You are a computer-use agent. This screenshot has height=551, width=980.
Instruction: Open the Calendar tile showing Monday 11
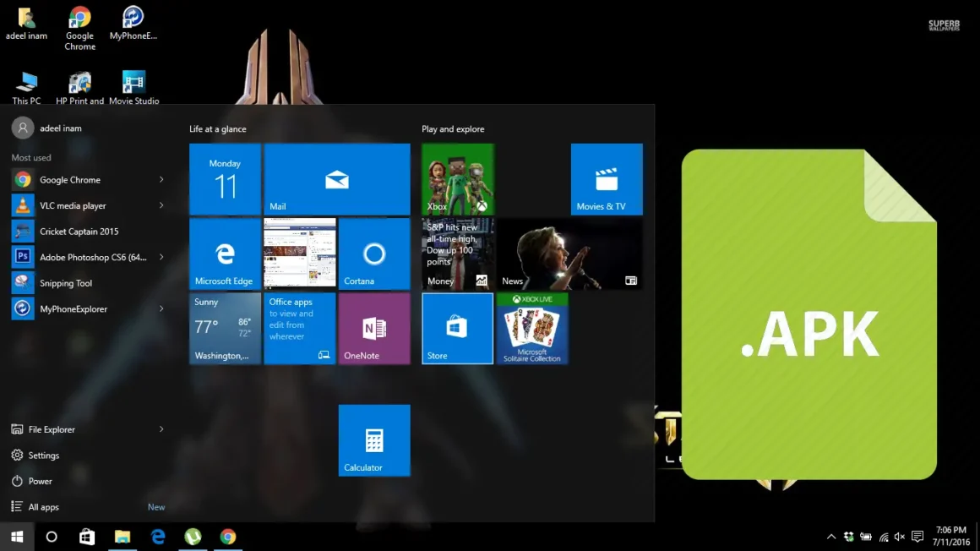(225, 179)
